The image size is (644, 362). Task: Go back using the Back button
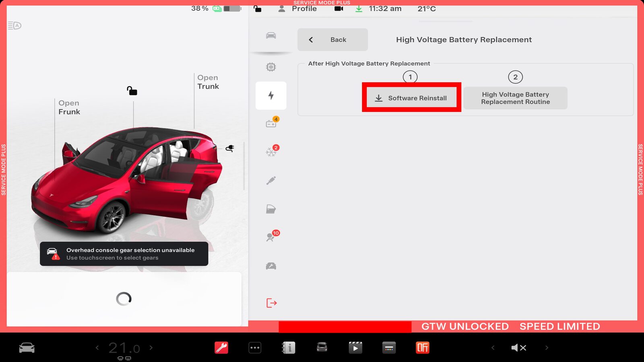[332, 39]
